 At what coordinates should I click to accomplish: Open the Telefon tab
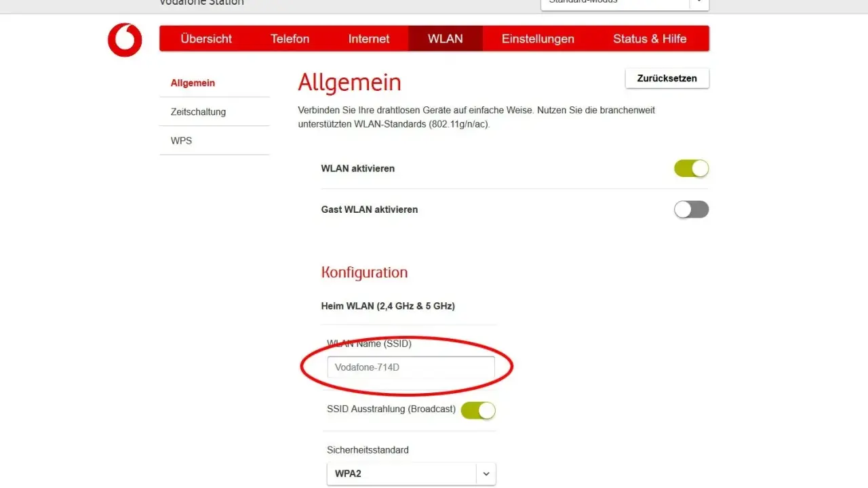(x=290, y=39)
